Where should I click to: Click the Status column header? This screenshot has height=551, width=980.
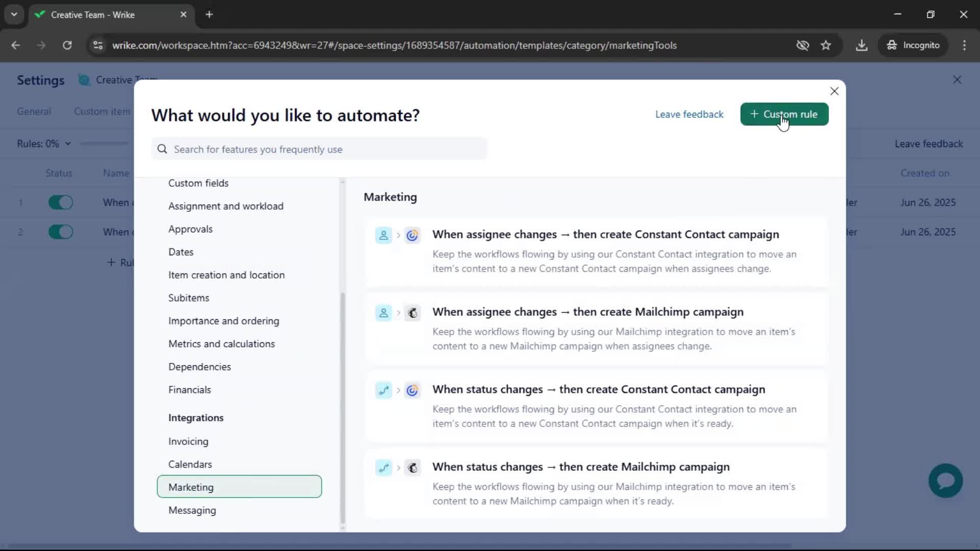coord(59,173)
